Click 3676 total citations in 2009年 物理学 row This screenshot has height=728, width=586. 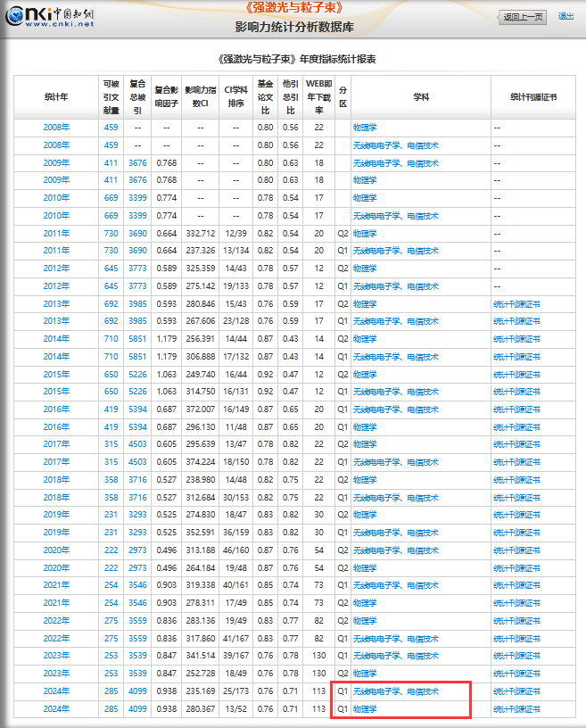pyautogui.click(x=137, y=180)
